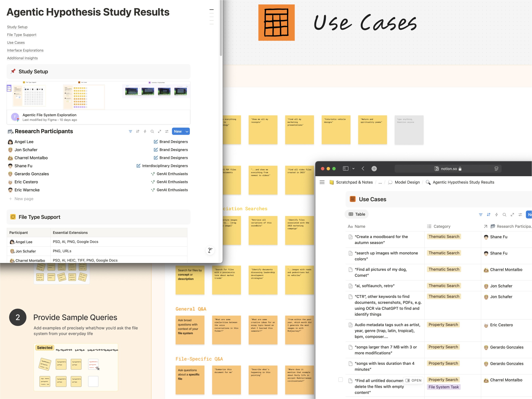Click the automations lightning icon in Use Cases
This screenshot has height=399, width=532.
click(496, 215)
